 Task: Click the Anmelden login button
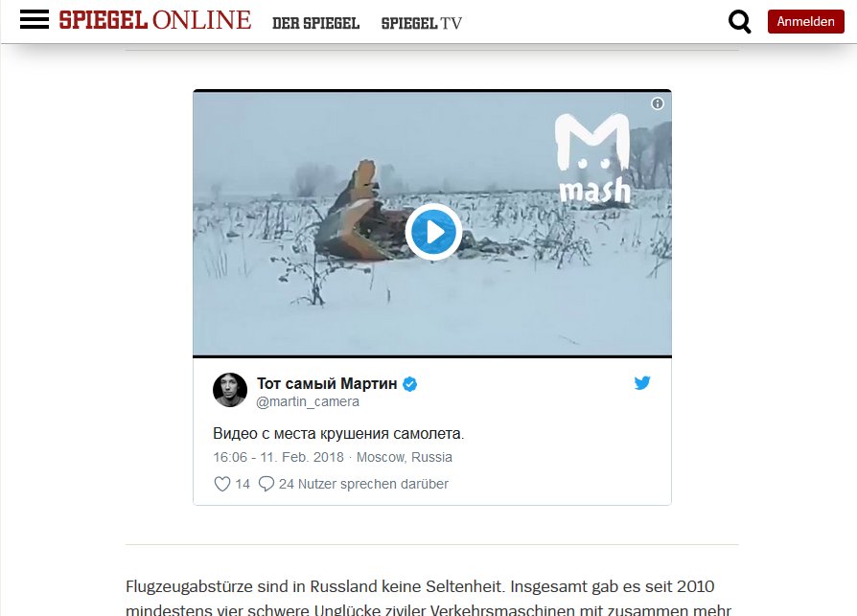coord(805,21)
